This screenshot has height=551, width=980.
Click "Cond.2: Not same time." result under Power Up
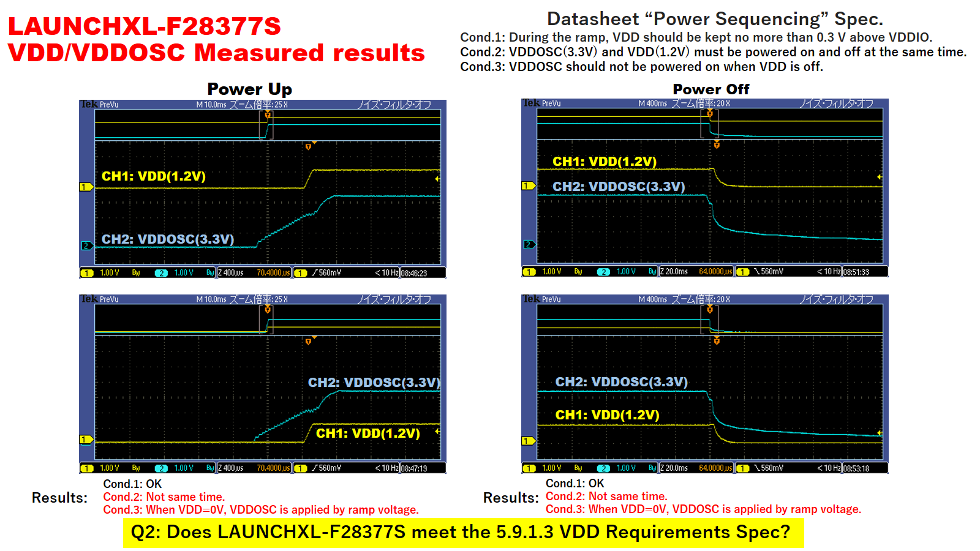coord(164,497)
